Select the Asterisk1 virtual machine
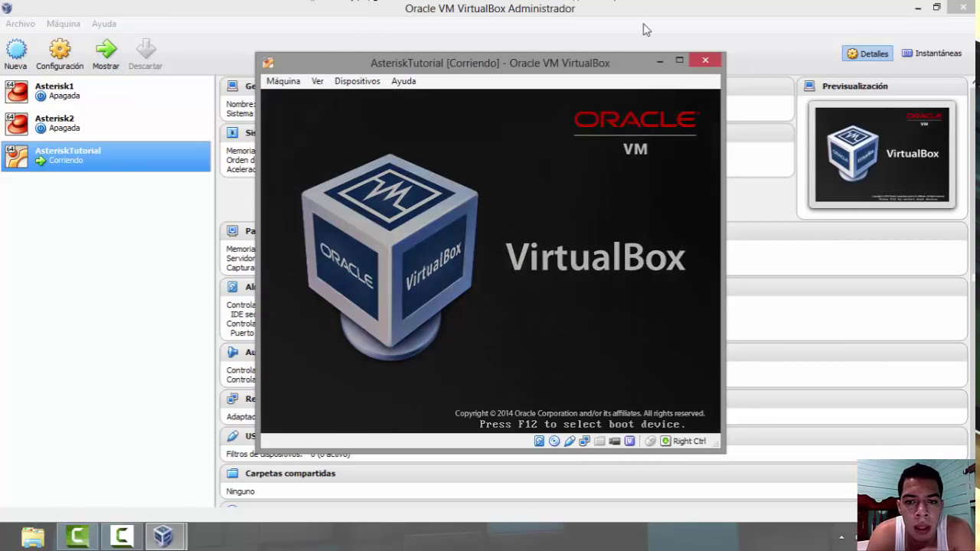Viewport: 980px width, 551px height. point(106,91)
